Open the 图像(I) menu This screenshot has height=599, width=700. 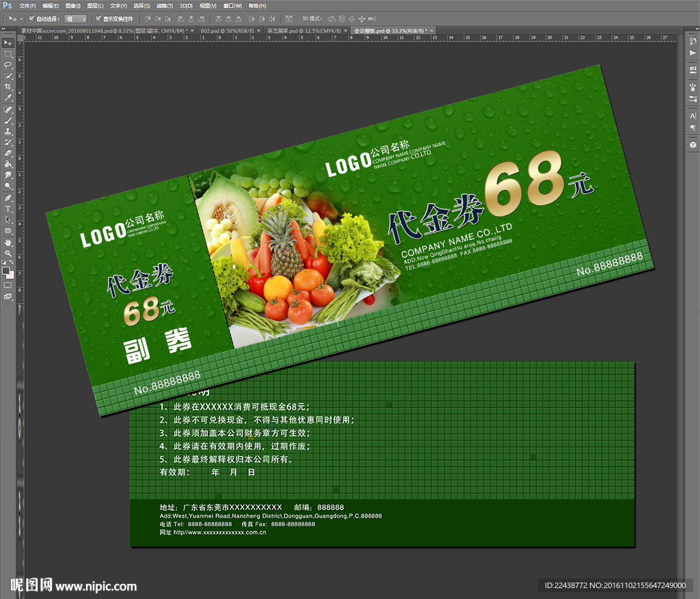(x=72, y=5)
